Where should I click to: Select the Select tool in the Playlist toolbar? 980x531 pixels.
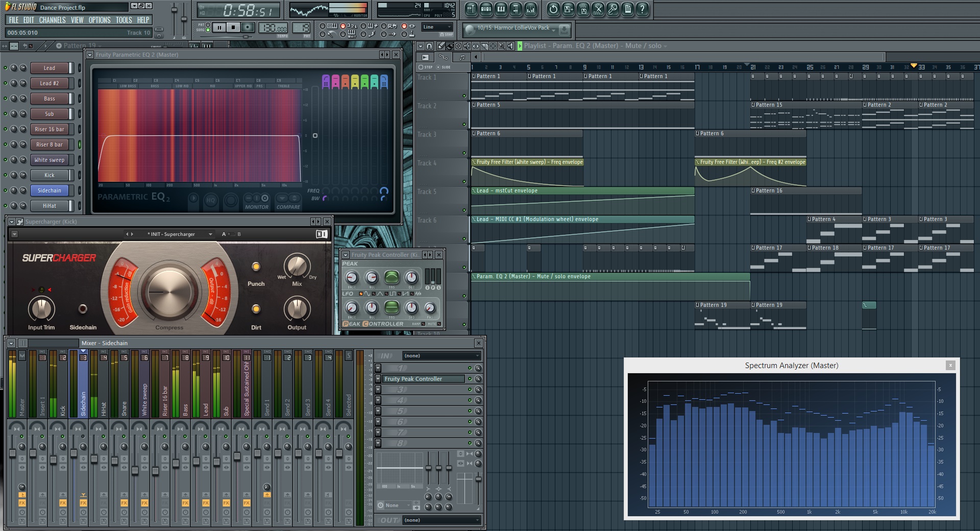click(493, 46)
